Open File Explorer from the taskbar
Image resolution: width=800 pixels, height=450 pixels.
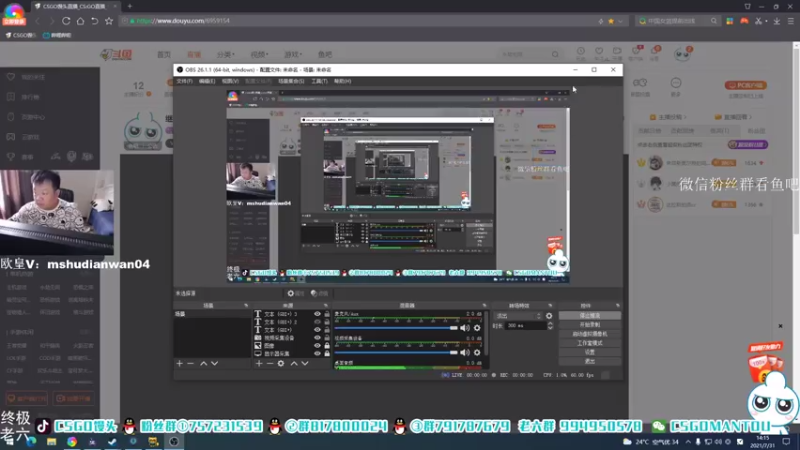(52, 442)
